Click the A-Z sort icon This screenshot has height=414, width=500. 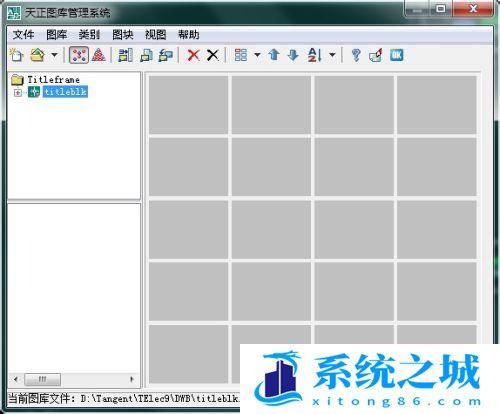point(315,55)
